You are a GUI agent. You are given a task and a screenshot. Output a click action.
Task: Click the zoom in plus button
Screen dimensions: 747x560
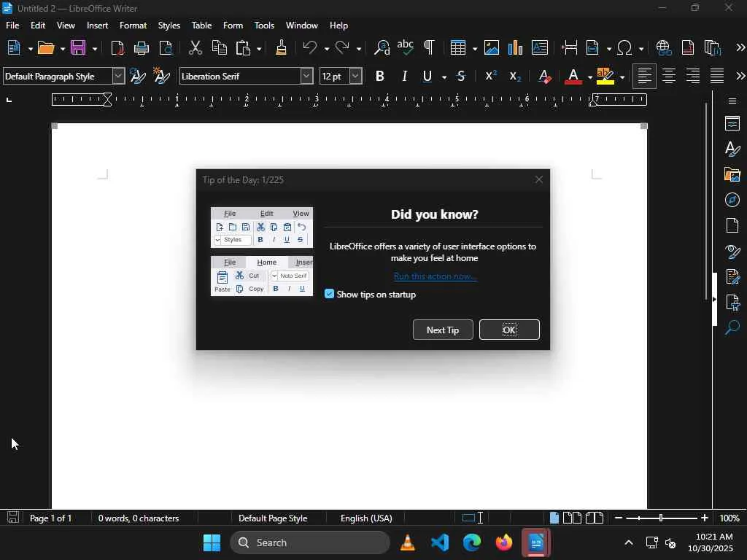click(705, 518)
